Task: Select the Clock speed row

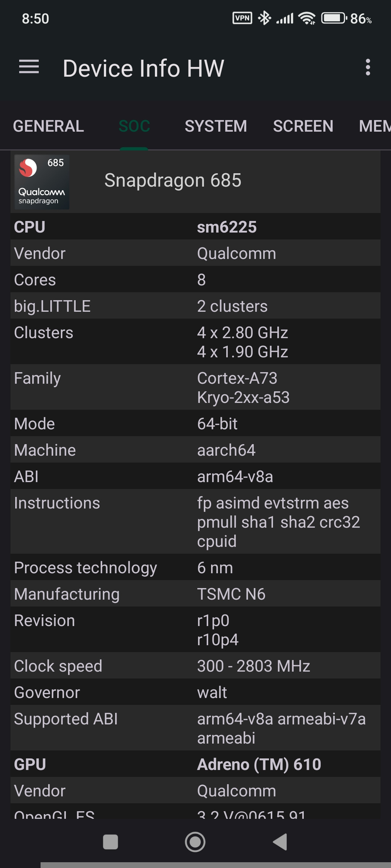Action: click(195, 665)
